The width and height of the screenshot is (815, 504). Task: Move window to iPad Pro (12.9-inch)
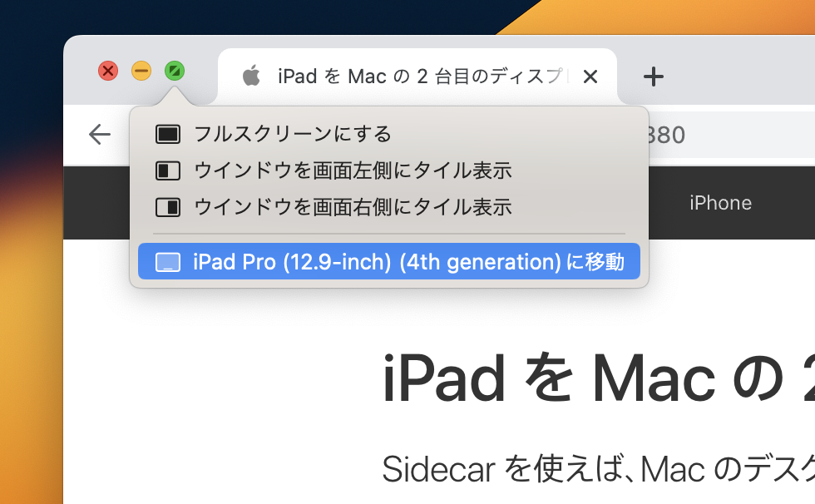point(407,263)
